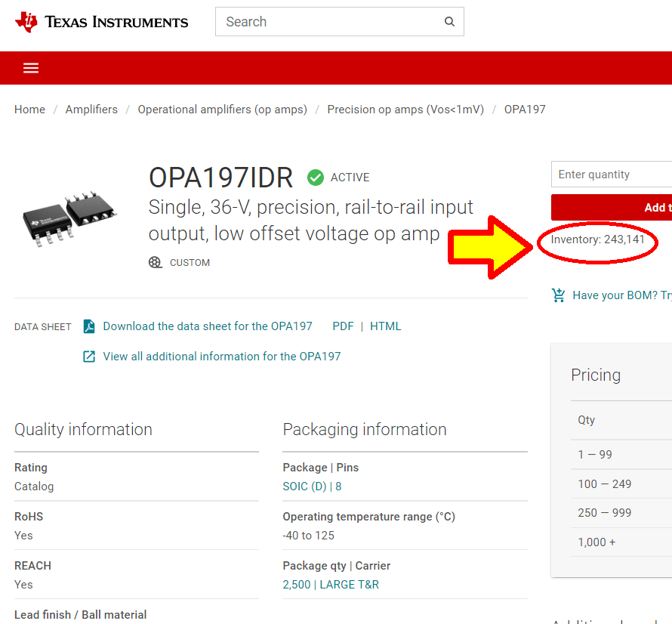Click the Rating value Catalog

pyautogui.click(x=34, y=487)
